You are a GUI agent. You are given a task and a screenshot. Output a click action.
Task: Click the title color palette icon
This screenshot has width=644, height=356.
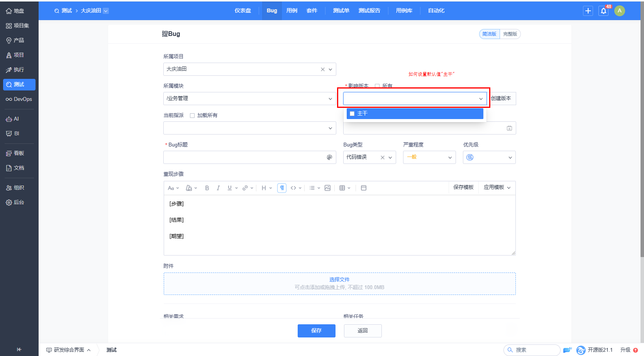point(329,157)
